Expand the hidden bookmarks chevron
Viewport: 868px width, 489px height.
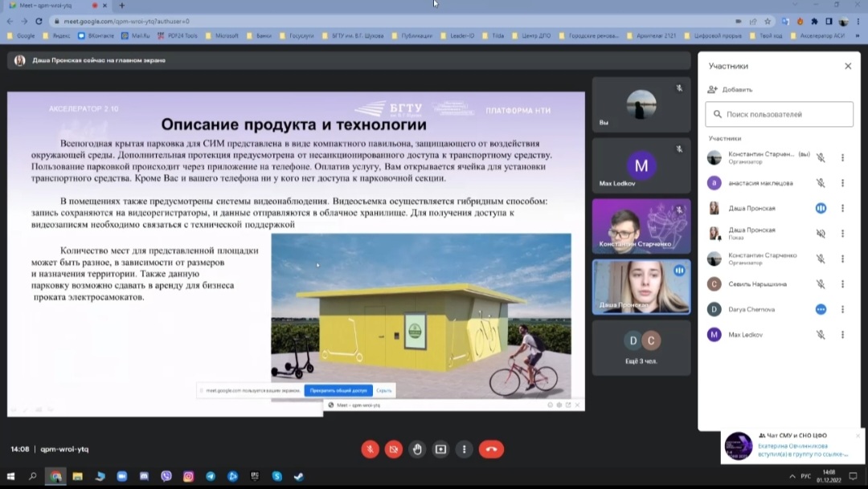click(x=858, y=35)
